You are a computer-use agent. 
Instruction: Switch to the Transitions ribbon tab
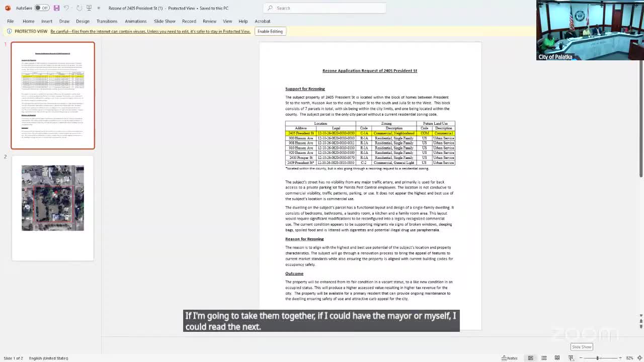coord(107,21)
